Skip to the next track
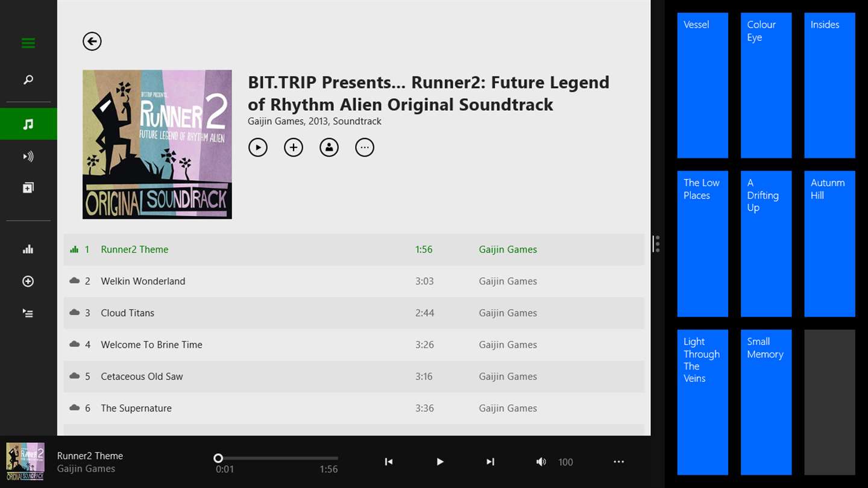Image resolution: width=868 pixels, height=488 pixels. (x=490, y=462)
